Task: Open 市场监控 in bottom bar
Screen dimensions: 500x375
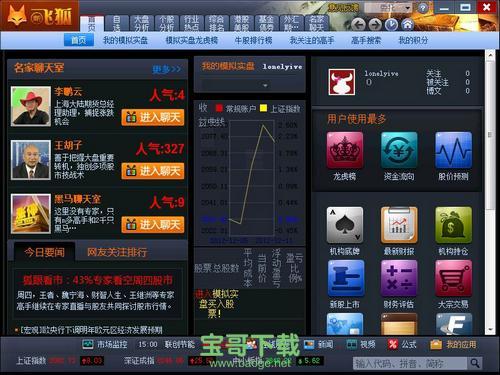Action: (105, 344)
